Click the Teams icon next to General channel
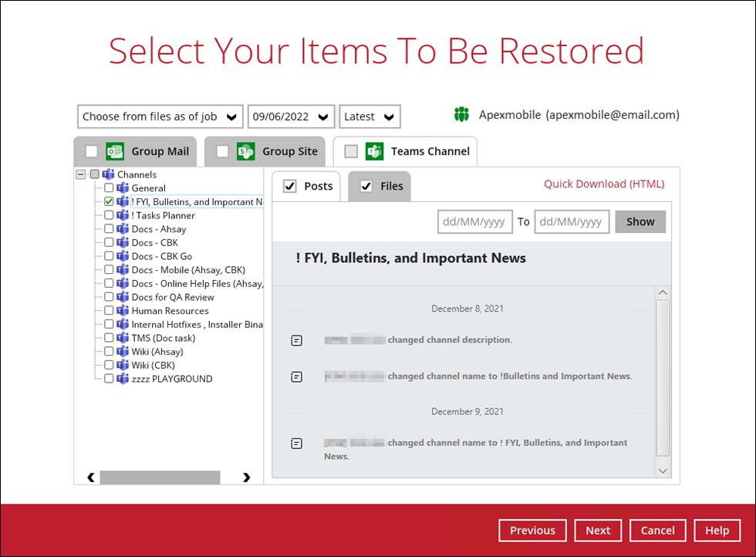 [x=123, y=188]
